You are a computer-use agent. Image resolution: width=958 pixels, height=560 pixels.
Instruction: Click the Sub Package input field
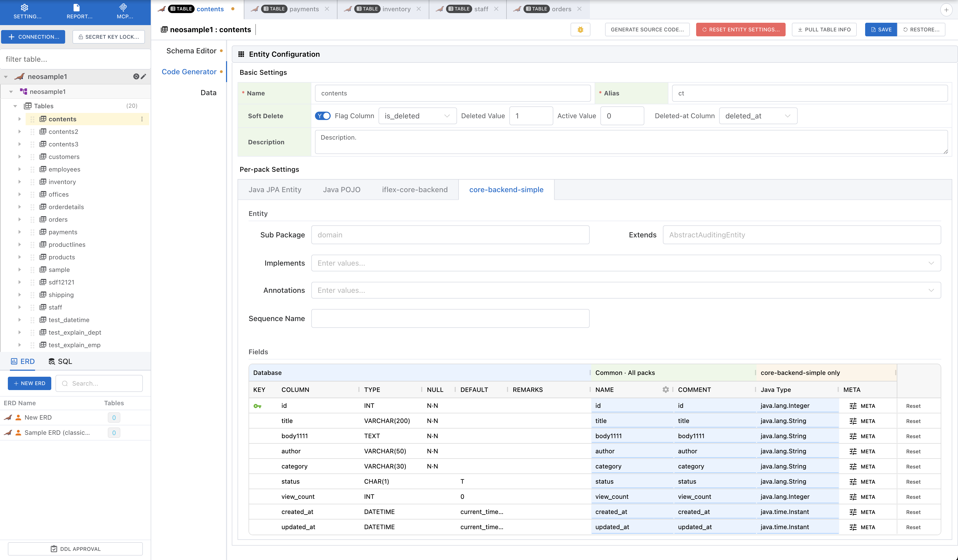[450, 235]
